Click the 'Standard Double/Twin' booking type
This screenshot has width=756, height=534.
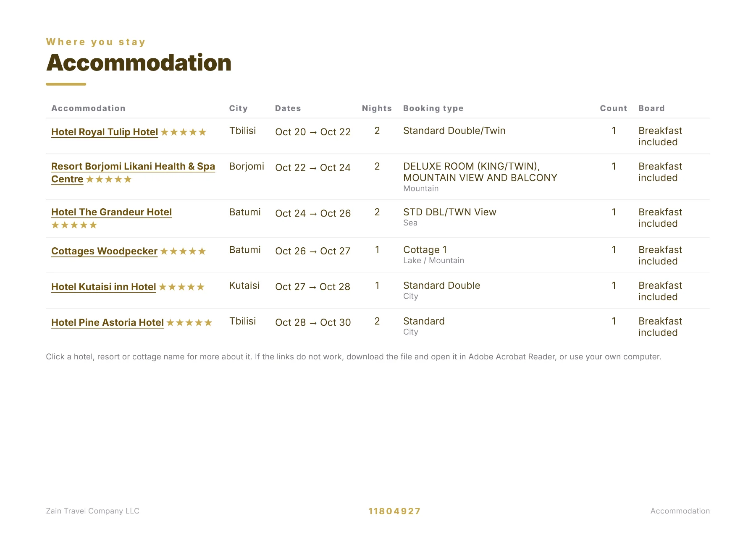coord(454,131)
